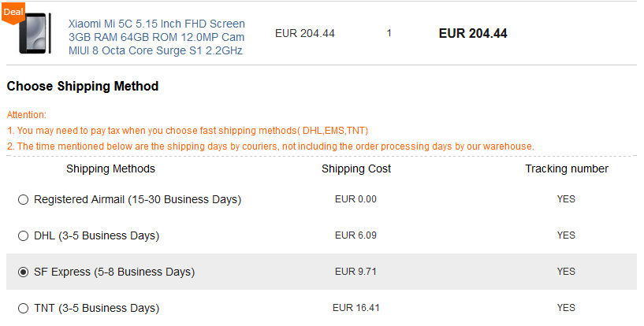Click the DHL (3-5 Business Days) label
644x326 pixels.
(x=96, y=235)
